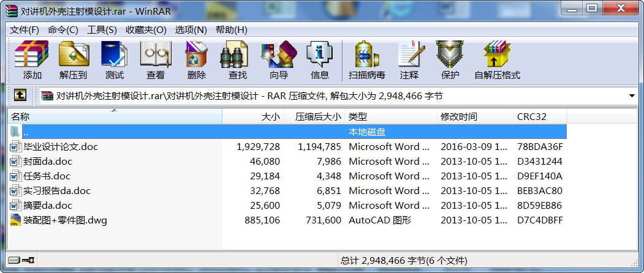Open the 选项(N) menu

coord(191,30)
